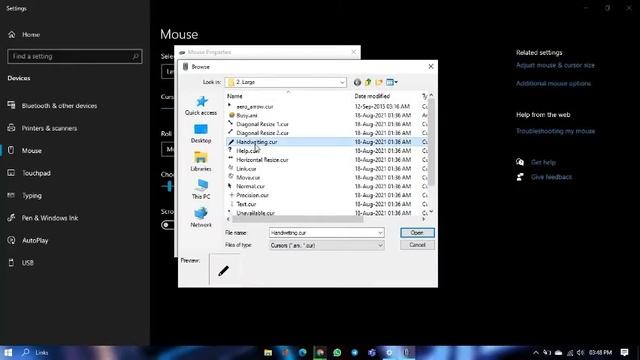This screenshot has width=640, height=360.
Task: Close the Browse dialog
Action: 431,67
